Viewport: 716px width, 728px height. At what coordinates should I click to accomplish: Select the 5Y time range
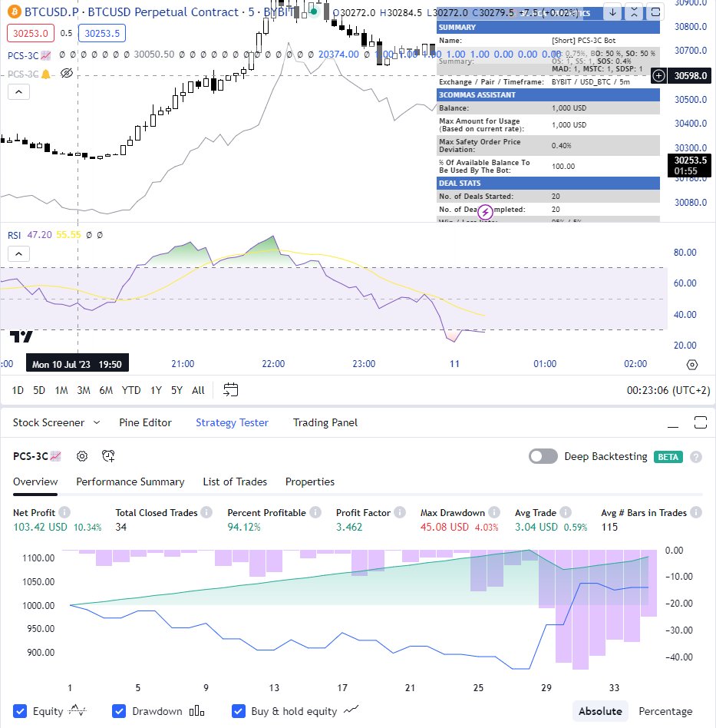[x=177, y=390]
